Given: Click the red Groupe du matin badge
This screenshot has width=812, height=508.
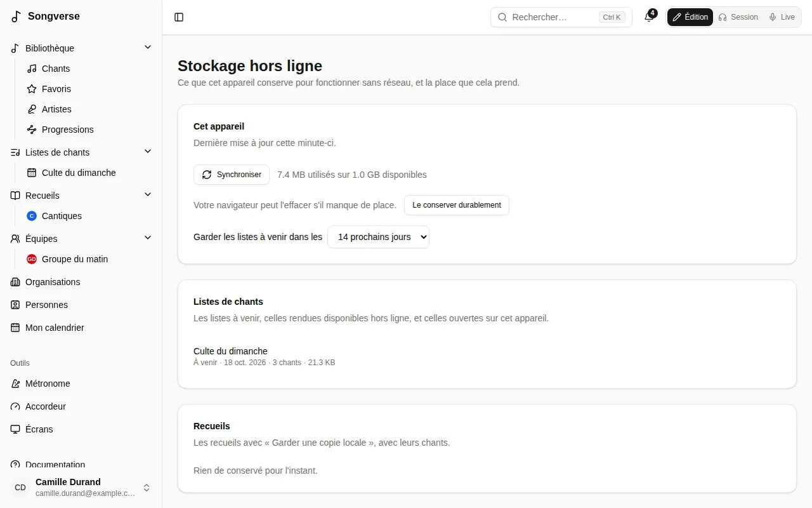Looking at the screenshot, I should coord(32,259).
